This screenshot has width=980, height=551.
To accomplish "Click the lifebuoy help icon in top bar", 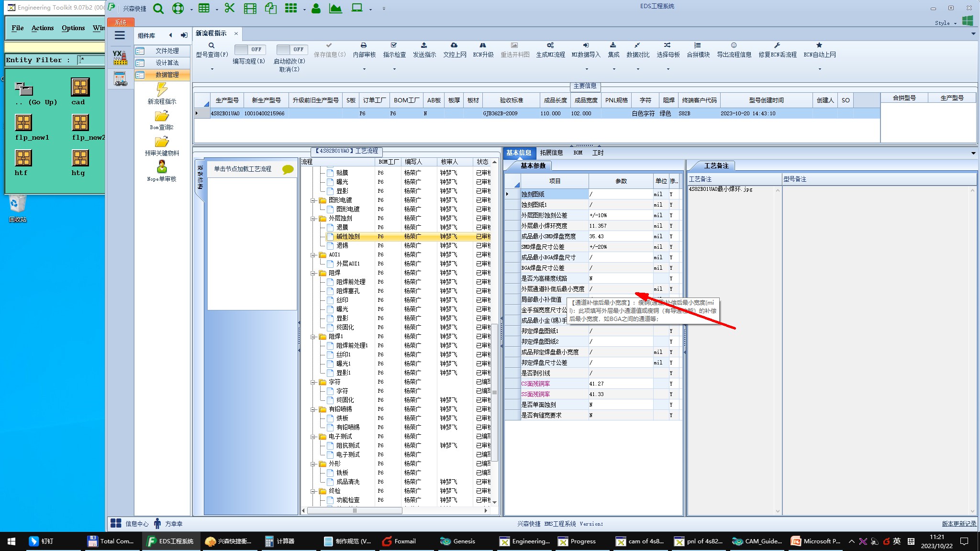I will tap(178, 8).
